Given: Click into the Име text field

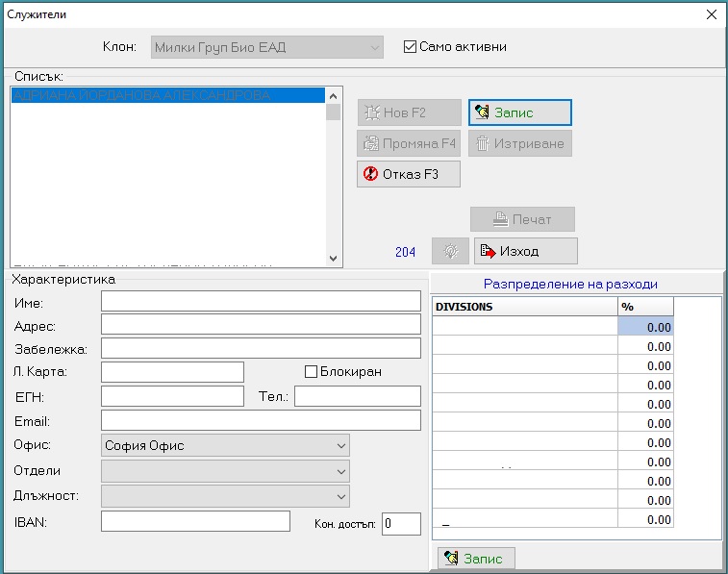Looking at the screenshot, I should click(261, 301).
